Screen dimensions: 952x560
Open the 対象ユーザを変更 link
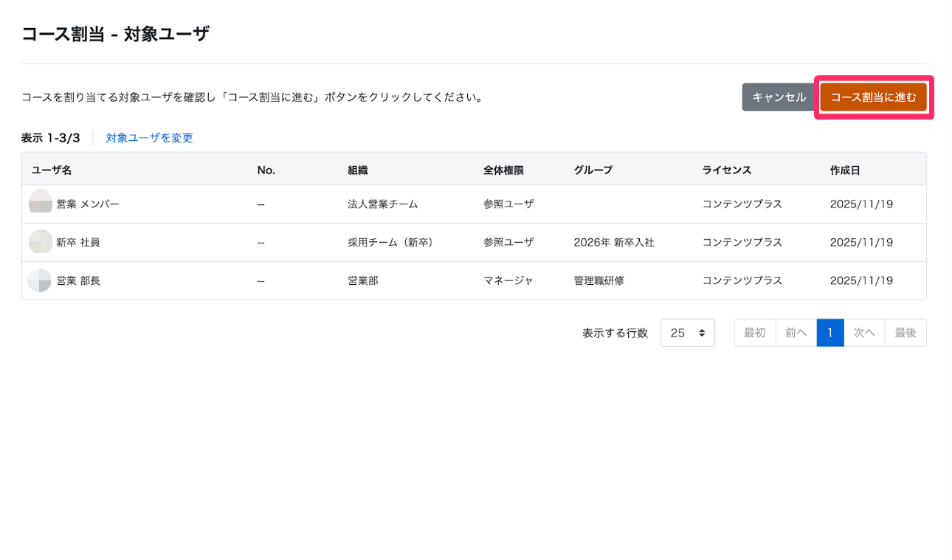tap(149, 138)
